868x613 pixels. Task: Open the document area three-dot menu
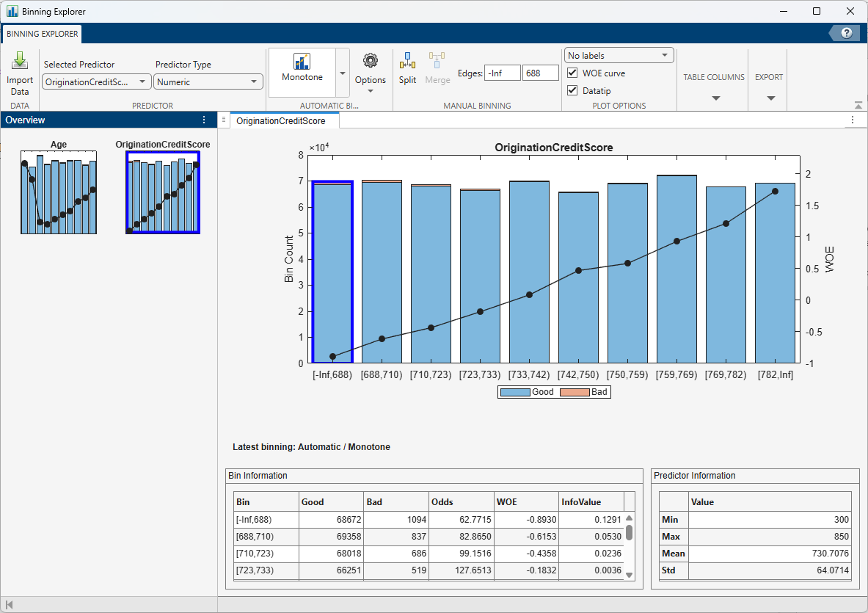(x=853, y=120)
